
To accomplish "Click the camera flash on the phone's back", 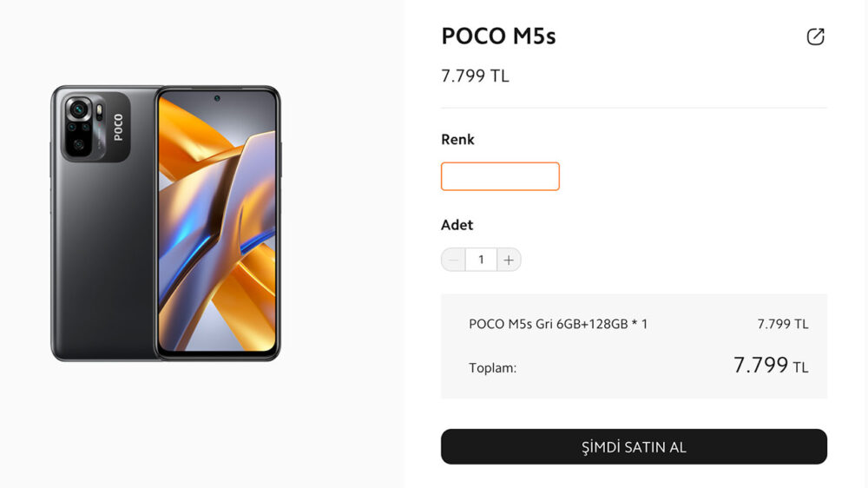I will tap(100, 109).
